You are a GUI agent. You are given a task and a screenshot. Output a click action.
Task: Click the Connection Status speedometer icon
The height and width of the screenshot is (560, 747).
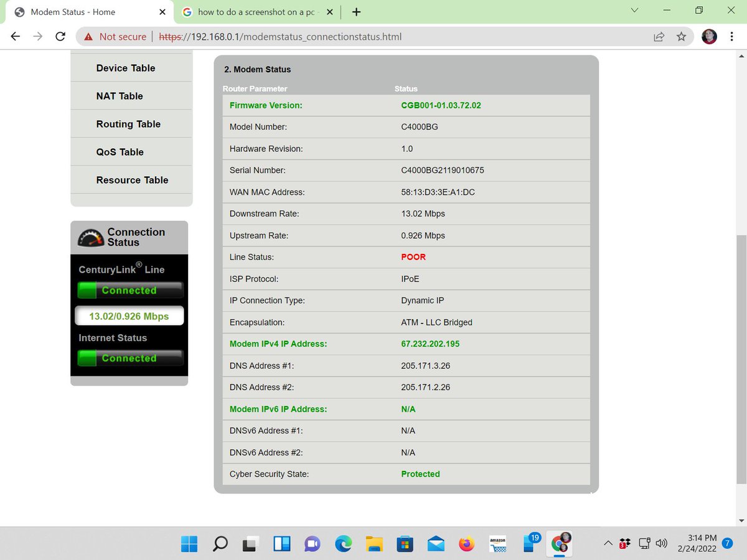(x=90, y=237)
